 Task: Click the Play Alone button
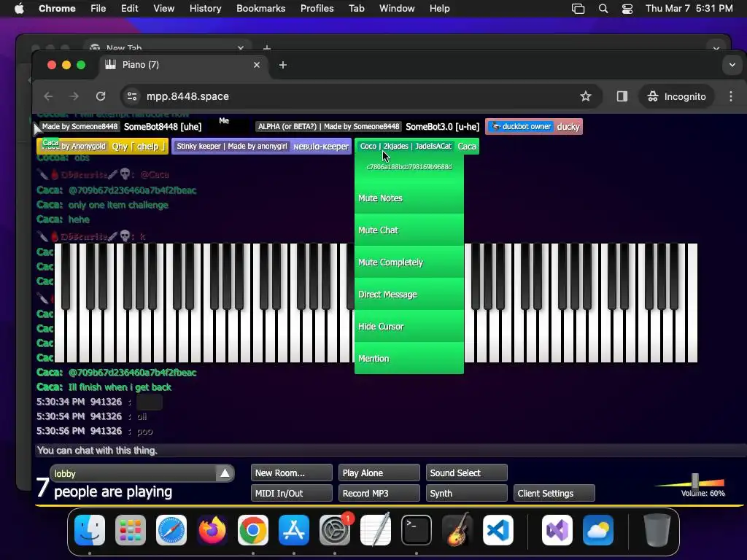point(379,472)
